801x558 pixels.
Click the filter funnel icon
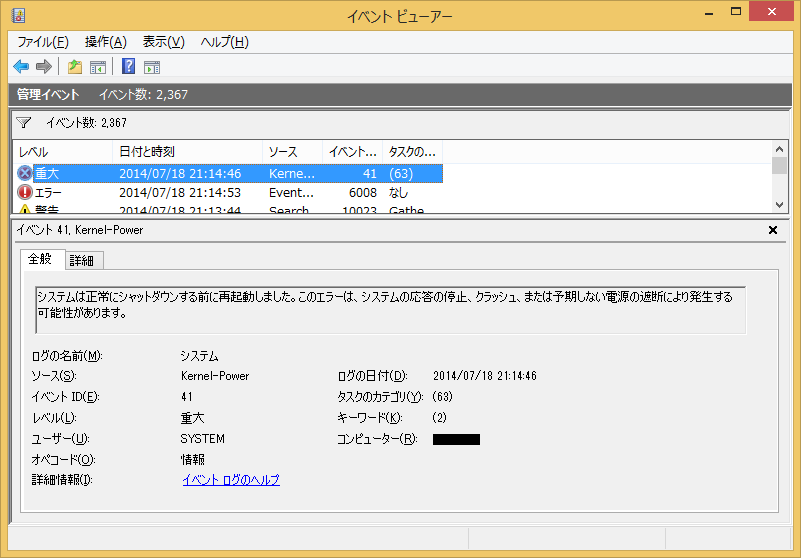click(23, 123)
